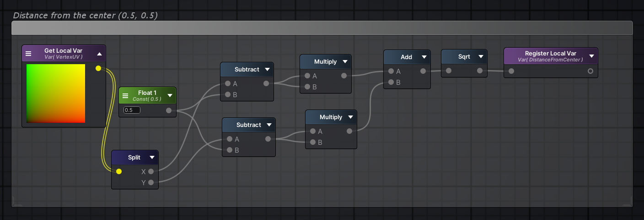The height and width of the screenshot is (220, 644).
Task: Click the Y output port on Split node
Action: tap(151, 182)
